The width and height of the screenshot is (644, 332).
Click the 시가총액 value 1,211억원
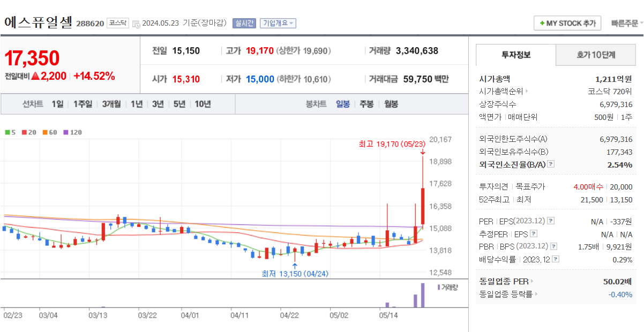(613, 79)
